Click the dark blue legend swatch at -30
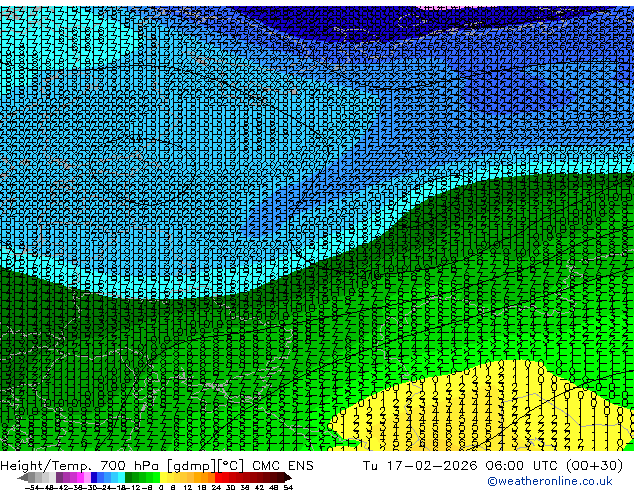This screenshot has width=634, height=490. [94, 477]
